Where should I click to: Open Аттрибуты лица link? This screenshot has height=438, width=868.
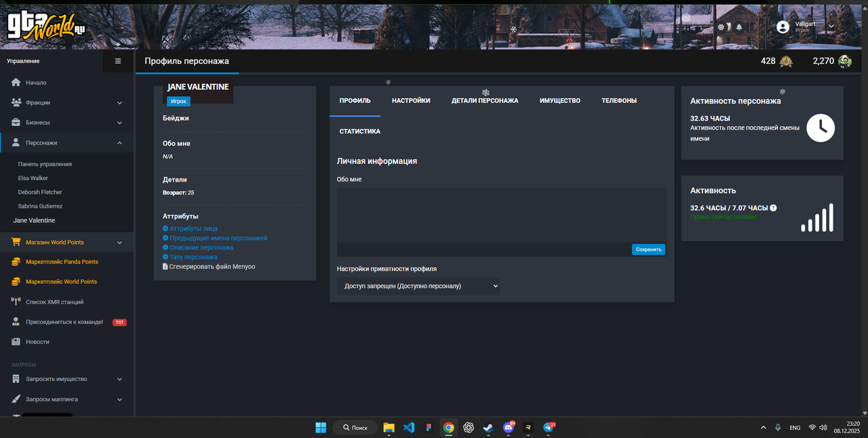coord(194,229)
